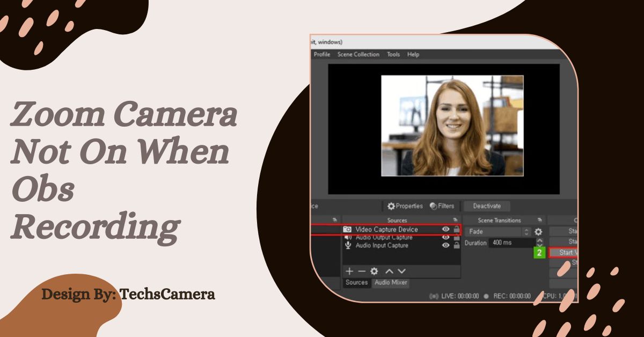644x337 pixels.
Task: Open source properties via the gear under the Sources list
Action: pos(374,272)
